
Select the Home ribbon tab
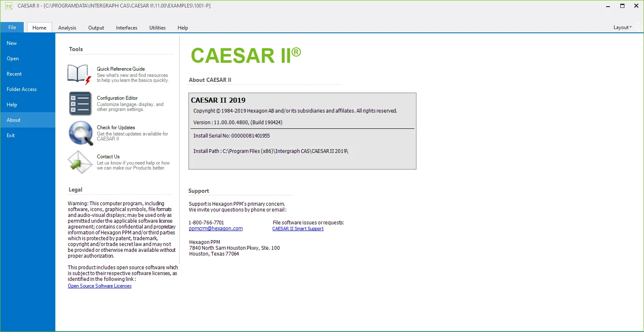pyautogui.click(x=40, y=28)
